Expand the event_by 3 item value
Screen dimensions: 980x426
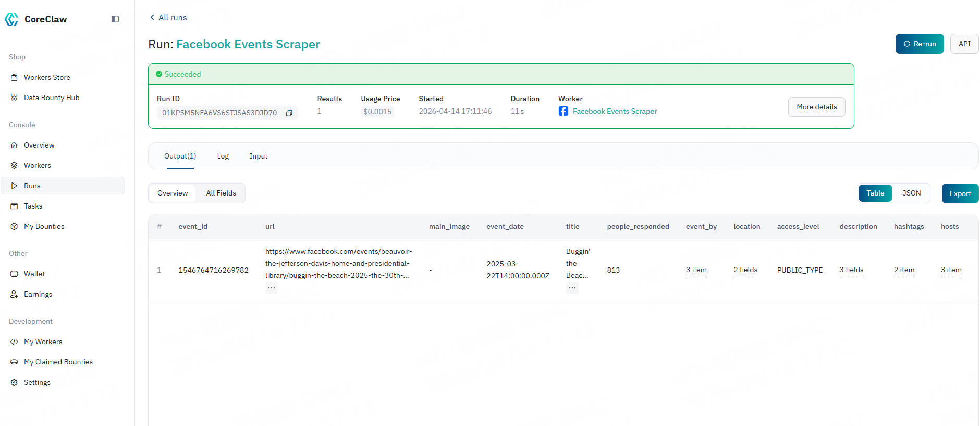(x=696, y=270)
